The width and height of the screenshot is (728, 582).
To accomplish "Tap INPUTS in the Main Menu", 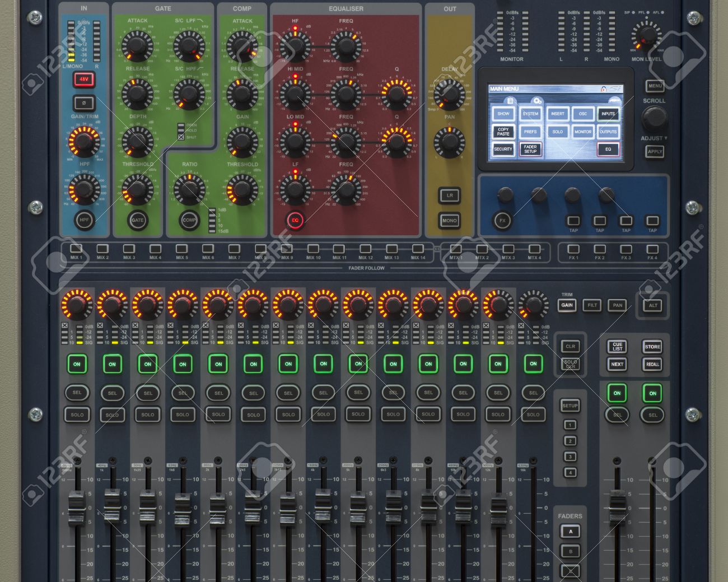I will tap(608, 114).
